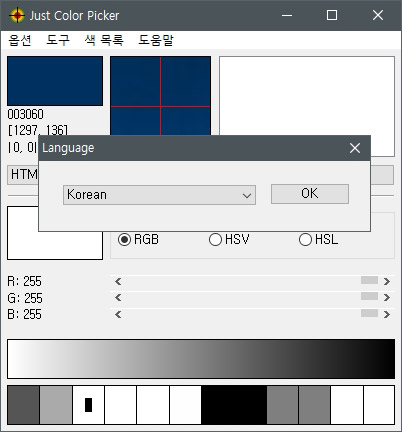Click the HTML format dropdown

(23, 175)
